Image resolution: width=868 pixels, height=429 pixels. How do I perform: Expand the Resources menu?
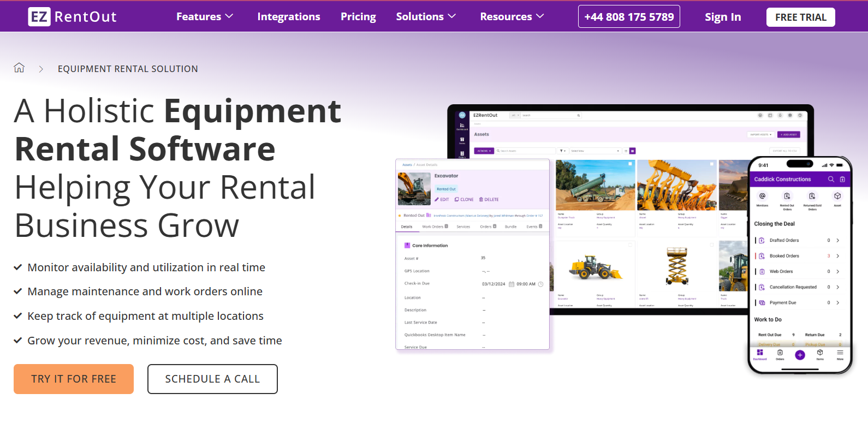pyautogui.click(x=512, y=16)
